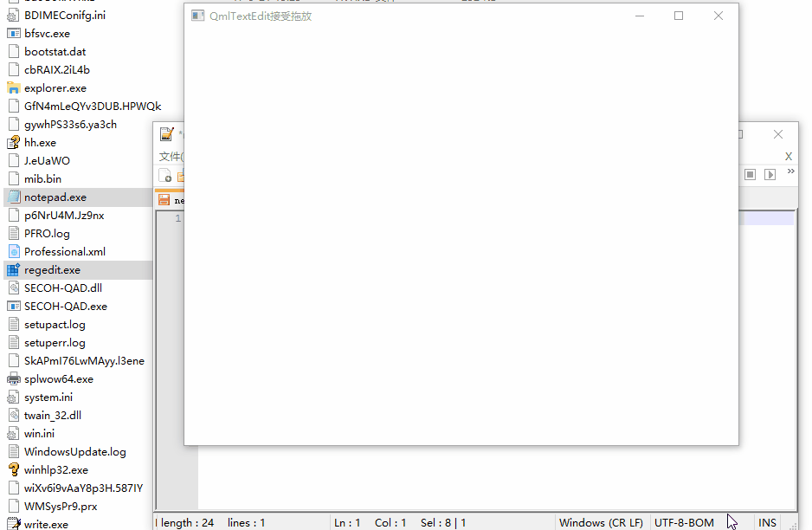
Task: Open the 文件 menu in Notepad++
Action: coord(170,157)
